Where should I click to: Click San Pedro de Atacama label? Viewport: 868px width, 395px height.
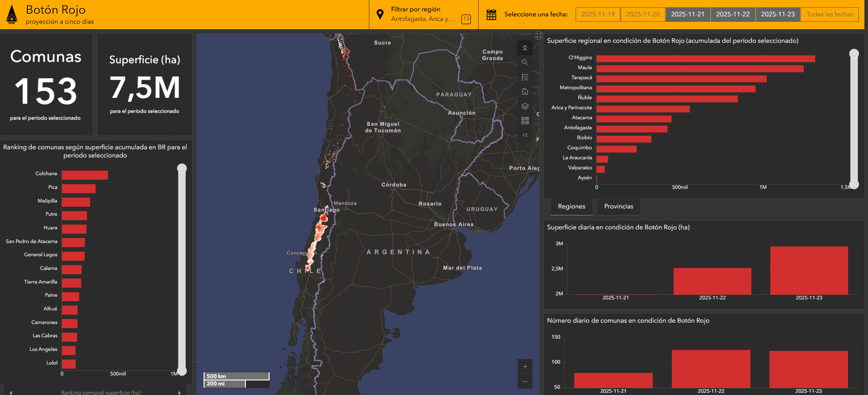coord(31,241)
